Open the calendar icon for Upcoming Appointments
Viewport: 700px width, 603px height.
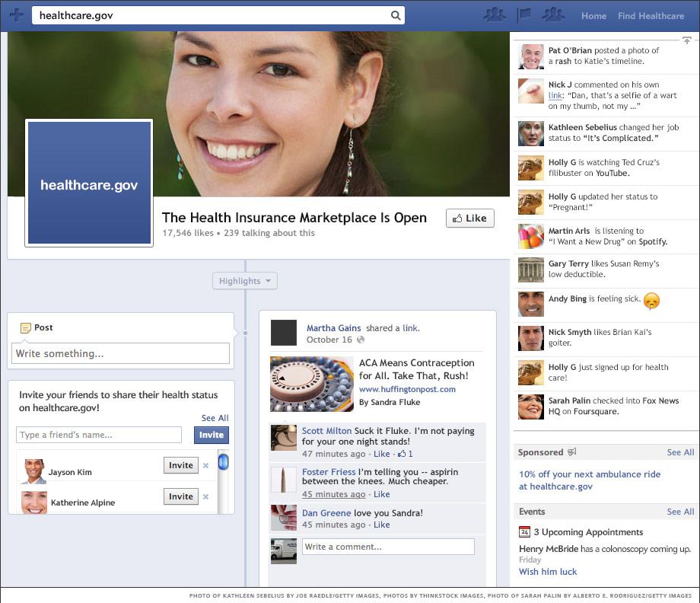click(x=524, y=532)
